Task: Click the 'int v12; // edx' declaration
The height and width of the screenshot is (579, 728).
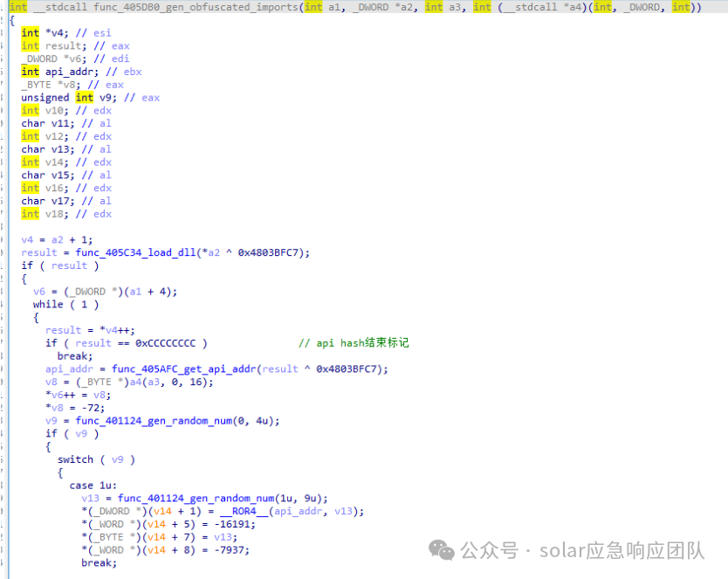Action: coord(66,136)
